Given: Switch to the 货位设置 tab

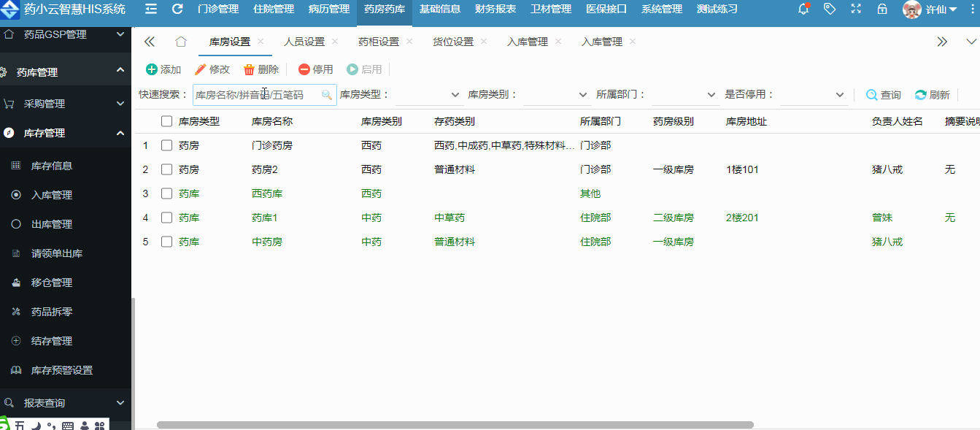Looking at the screenshot, I should tap(453, 42).
